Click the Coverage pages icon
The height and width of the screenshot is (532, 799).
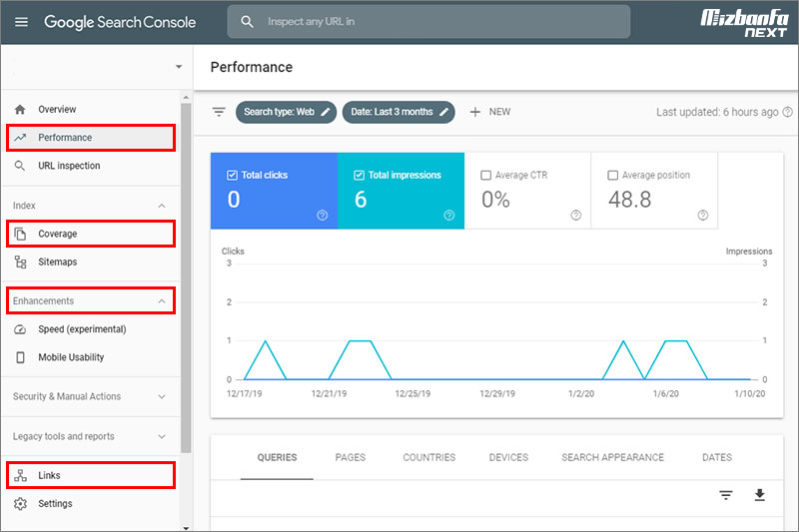click(20, 234)
